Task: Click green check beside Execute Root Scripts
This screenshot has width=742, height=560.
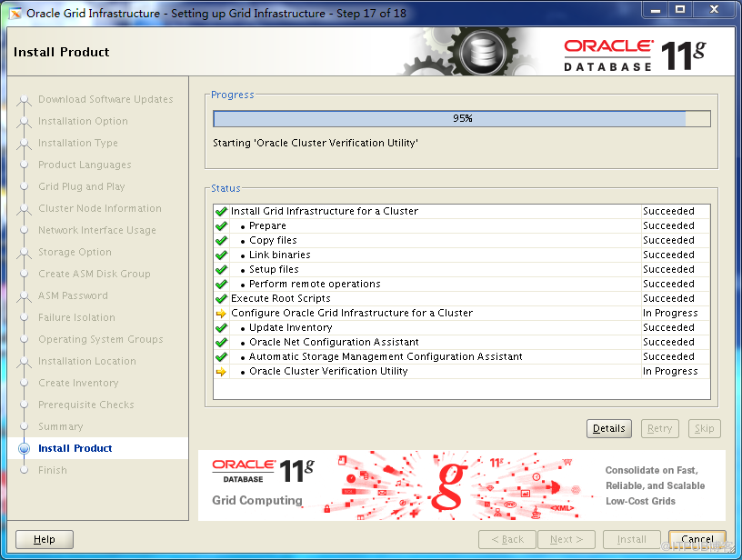Action: (221, 299)
